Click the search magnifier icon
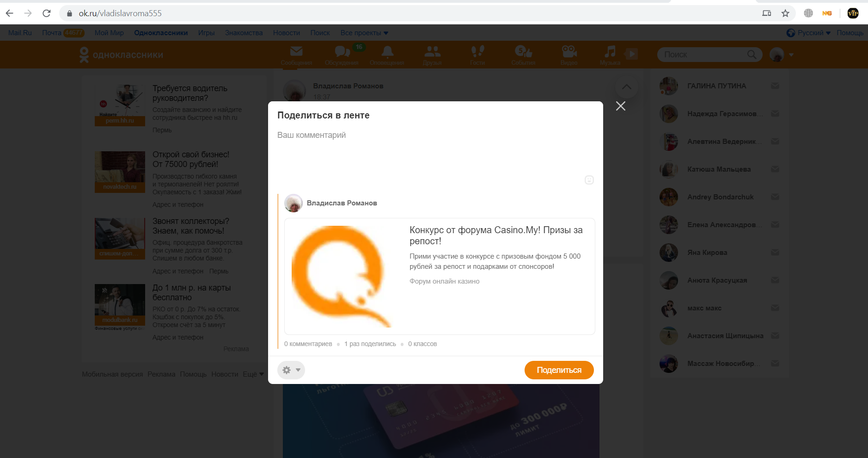The image size is (868, 458). [x=752, y=55]
